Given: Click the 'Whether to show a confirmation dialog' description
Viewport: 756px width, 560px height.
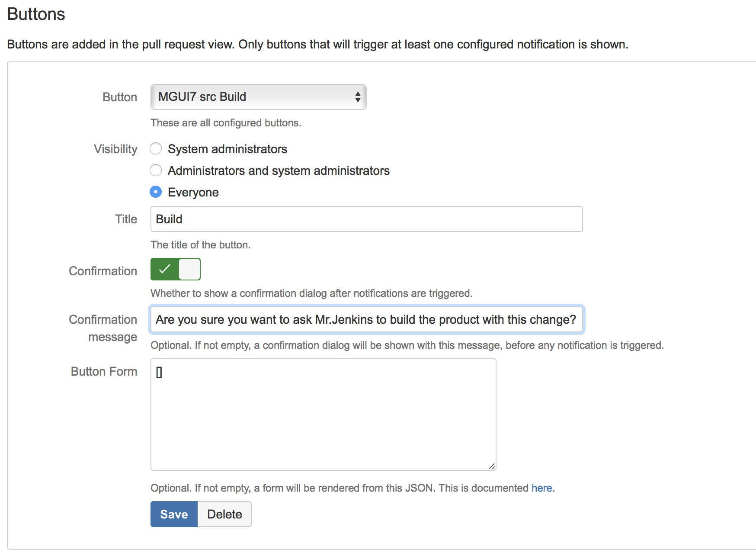Looking at the screenshot, I should (x=311, y=293).
